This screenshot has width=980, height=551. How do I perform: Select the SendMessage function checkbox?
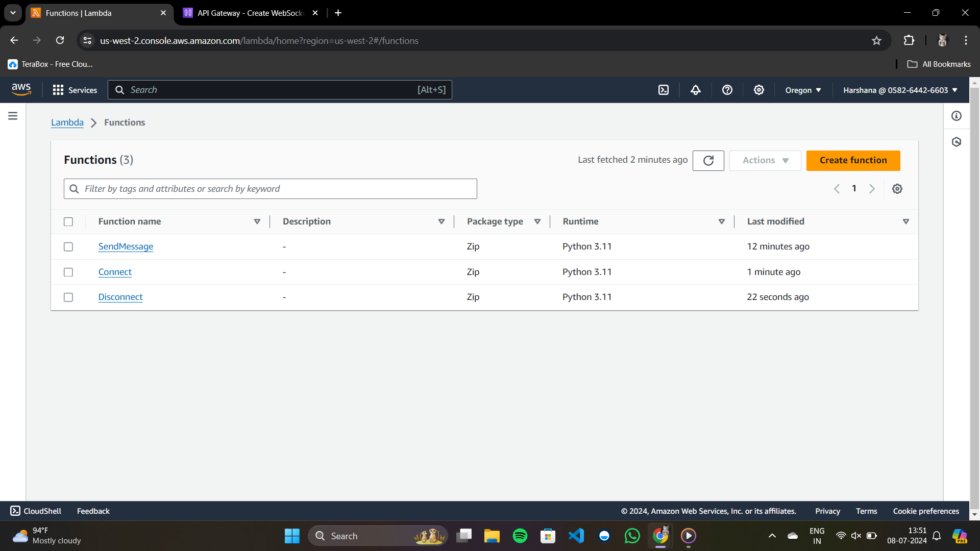(68, 247)
